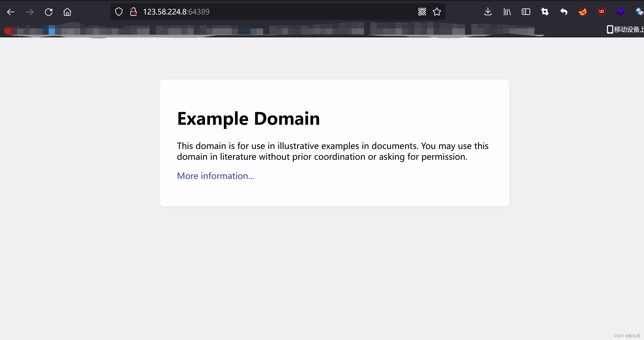Toggle the sidebar view

pyautogui.click(x=526, y=12)
